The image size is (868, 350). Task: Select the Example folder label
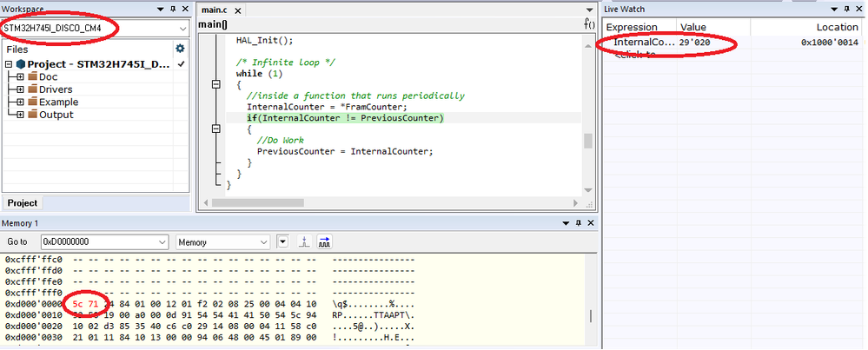[59, 102]
